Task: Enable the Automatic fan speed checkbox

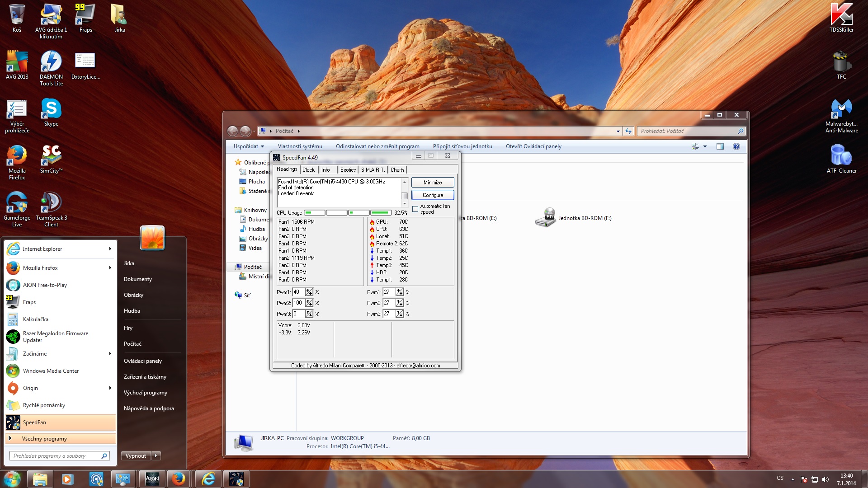Action: tap(415, 209)
